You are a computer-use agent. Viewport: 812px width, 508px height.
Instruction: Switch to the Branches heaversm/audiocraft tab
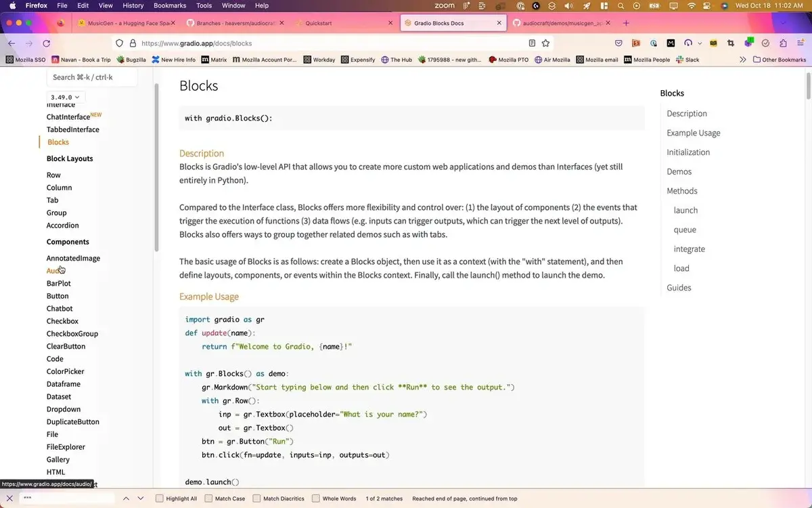tap(234, 23)
